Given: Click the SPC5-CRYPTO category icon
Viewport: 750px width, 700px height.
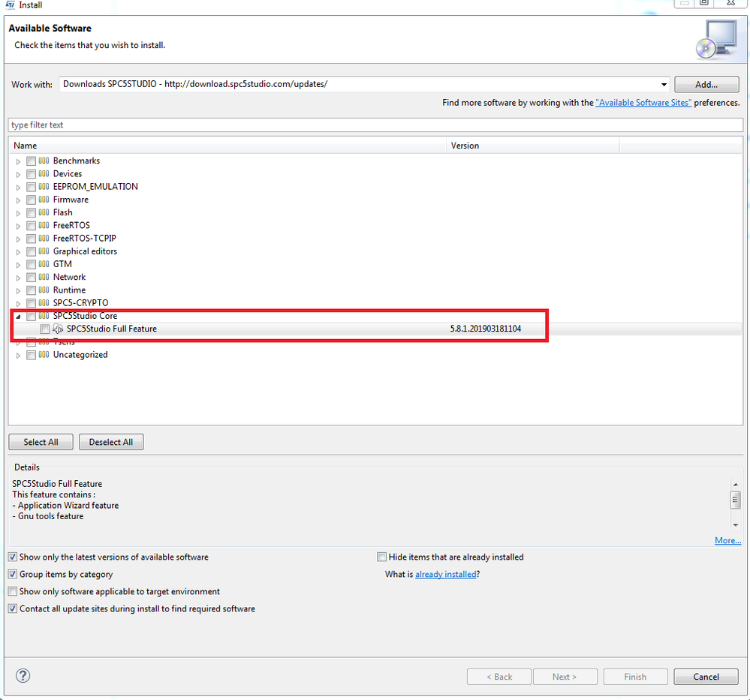Looking at the screenshot, I should [x=44, y=302].
